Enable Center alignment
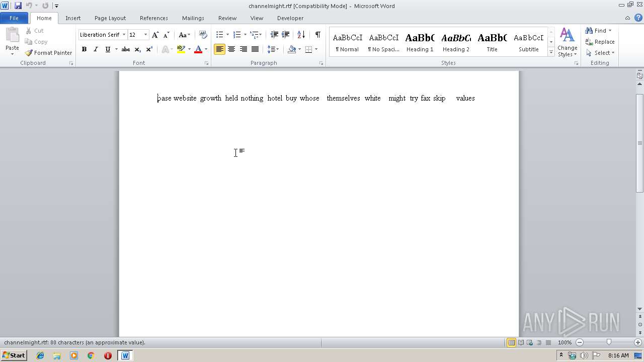 [x=231, y=49]
